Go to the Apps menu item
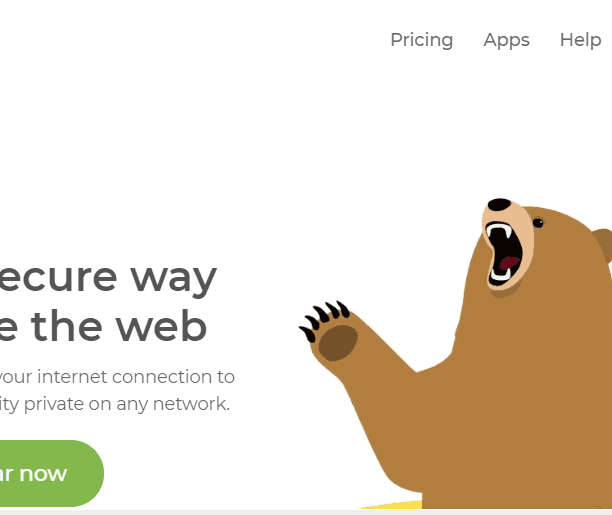The width and height of the screenshot is (612, 515). pos(506,40)
